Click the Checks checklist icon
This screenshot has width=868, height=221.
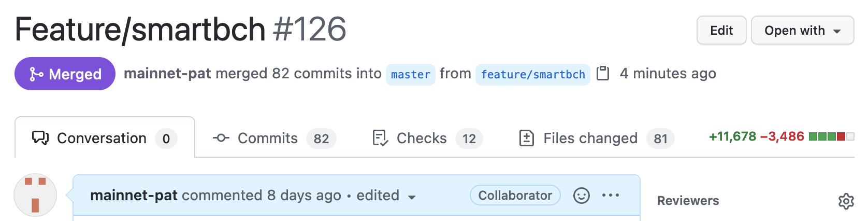(380, 138)
